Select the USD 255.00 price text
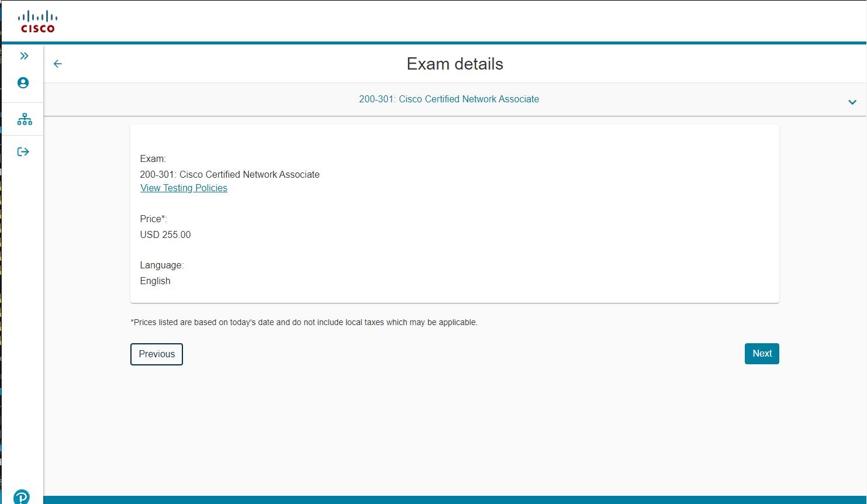The height and width of the screenshot is (504, 867). [165, 235]
